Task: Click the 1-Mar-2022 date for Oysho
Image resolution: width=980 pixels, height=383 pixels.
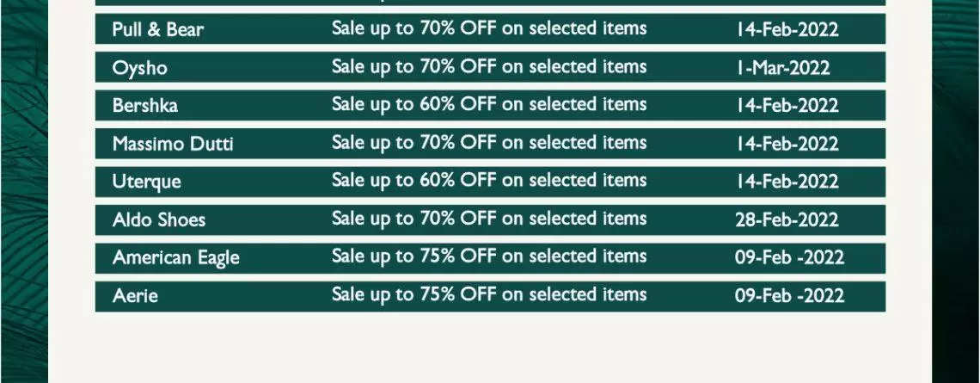Action: [782, 68]
